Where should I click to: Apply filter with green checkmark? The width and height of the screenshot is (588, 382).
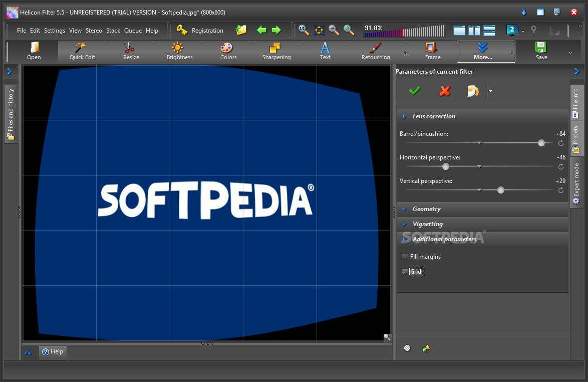point(415,91)
